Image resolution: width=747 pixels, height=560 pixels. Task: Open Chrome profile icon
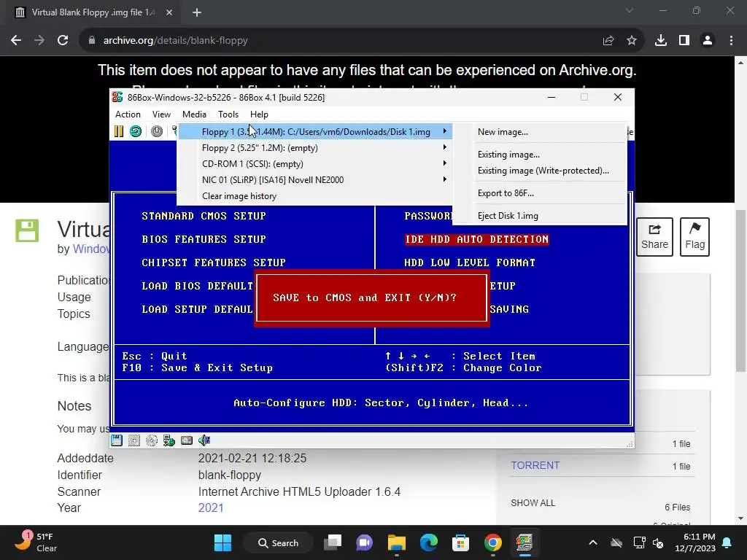[708, 41]
